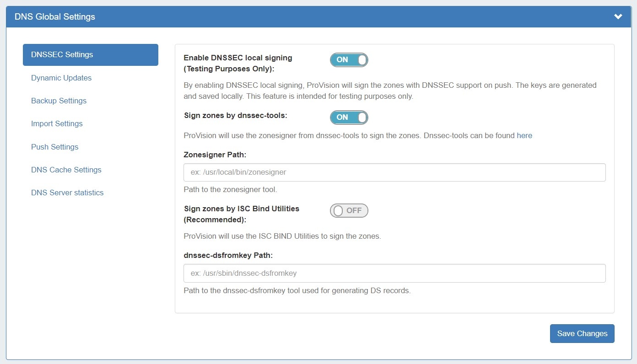Viewport: 637px width, 364px height.
Task: Click the 'Sign zones by ISC Bind Utilities' label
Action: [241, 209]
